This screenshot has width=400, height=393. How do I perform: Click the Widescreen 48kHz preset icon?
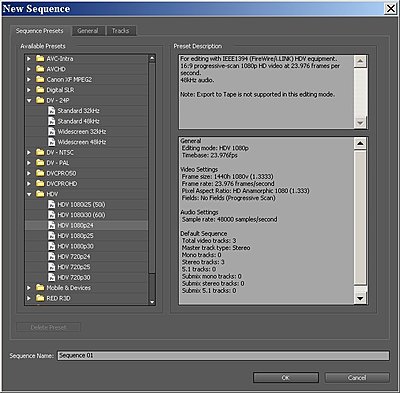pyautogui.click(x=51, y=142)
